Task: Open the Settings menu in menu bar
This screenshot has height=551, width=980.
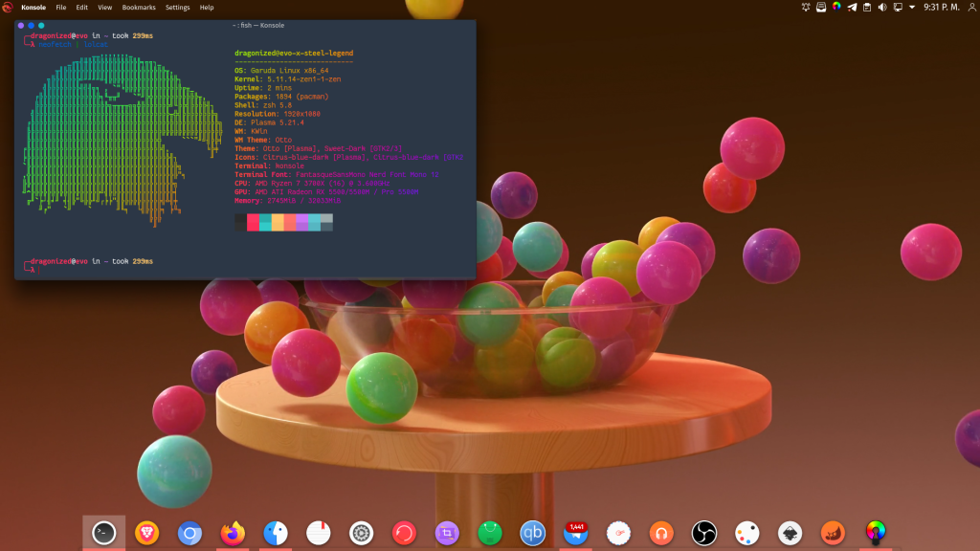Action: (178, 7)
